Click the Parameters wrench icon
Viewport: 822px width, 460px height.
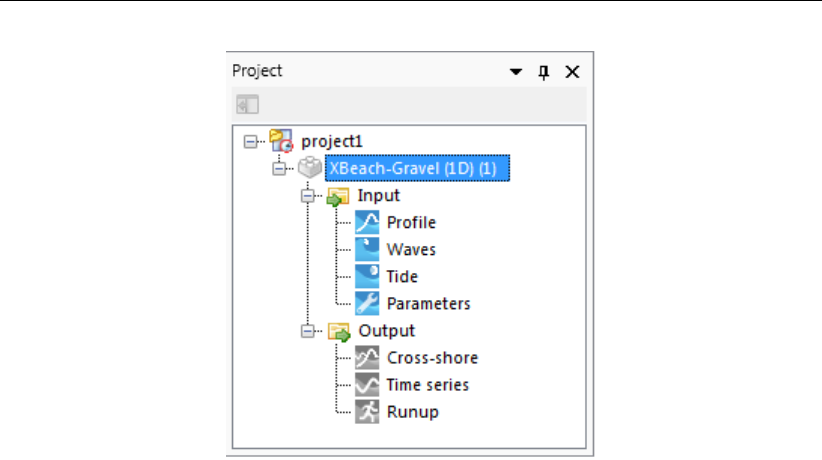pos(367,304)
